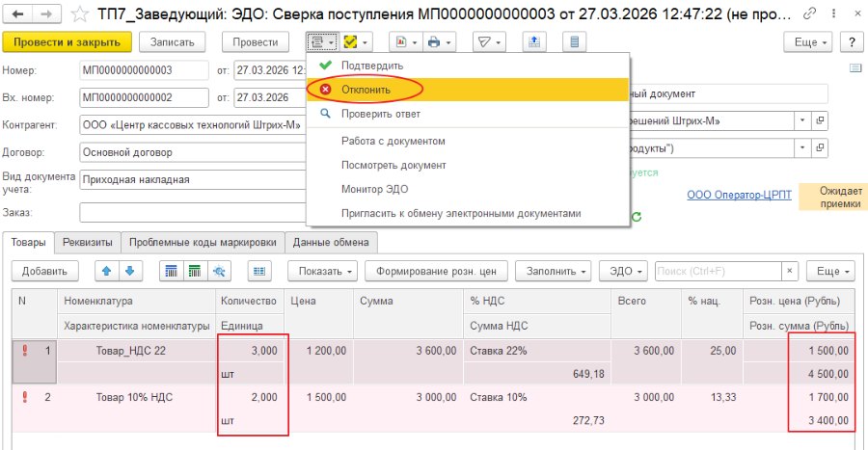
Task: Open the three-dot window menu
Action: (x=833, y=13)
